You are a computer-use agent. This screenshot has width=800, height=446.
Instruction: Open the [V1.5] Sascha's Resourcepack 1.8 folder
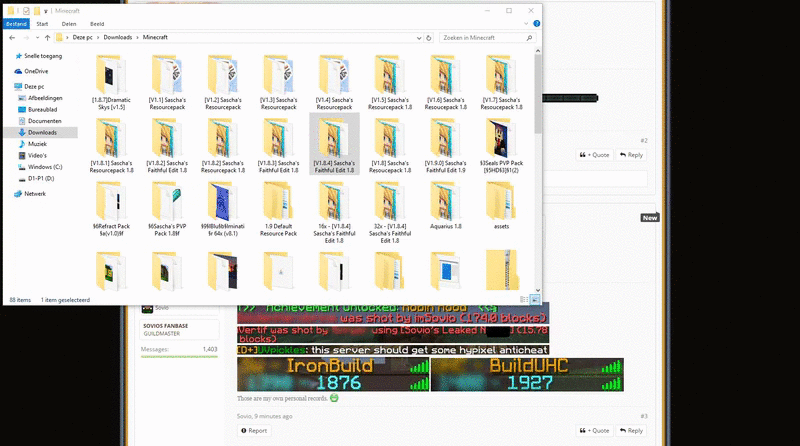(390, 82)
